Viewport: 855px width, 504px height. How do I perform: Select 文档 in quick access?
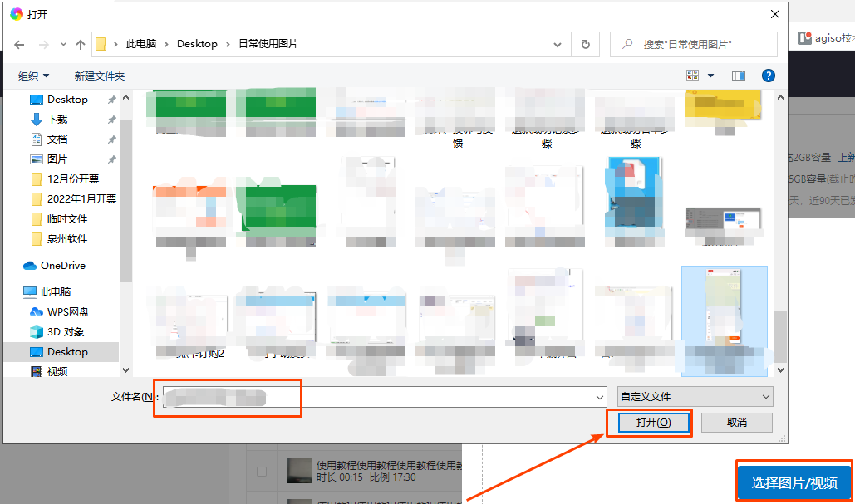click(x=57, y=139)
